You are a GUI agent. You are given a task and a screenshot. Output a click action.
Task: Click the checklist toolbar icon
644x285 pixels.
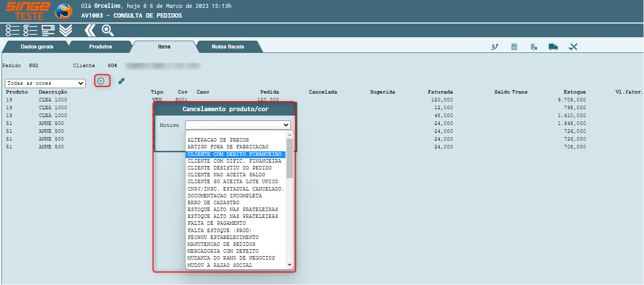(x=30, y=30)
